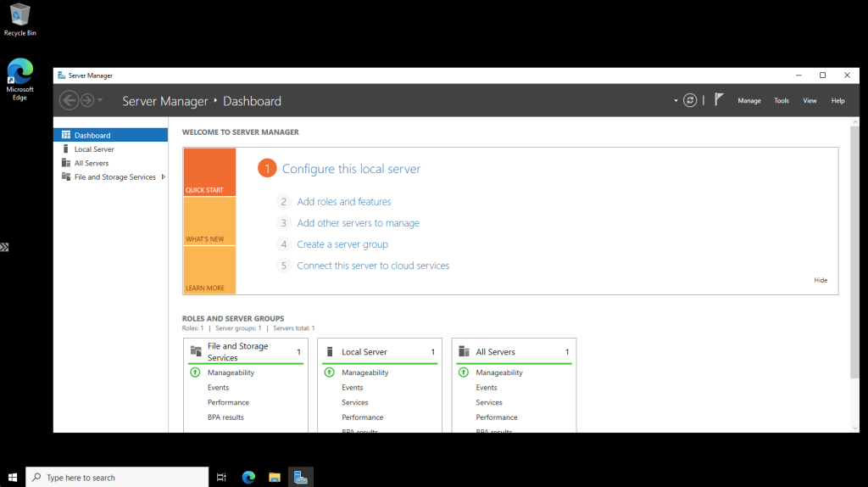Open the Help menu
The width and height of the screenshot is (868, 487).
838,101
